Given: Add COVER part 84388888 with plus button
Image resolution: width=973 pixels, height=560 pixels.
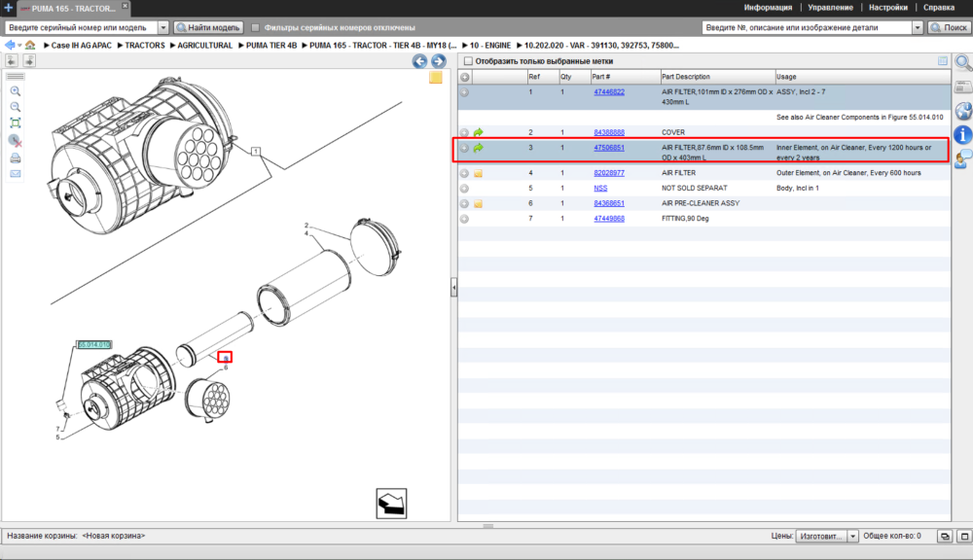Looking at the screenshot, I should (x=464, y=133).
